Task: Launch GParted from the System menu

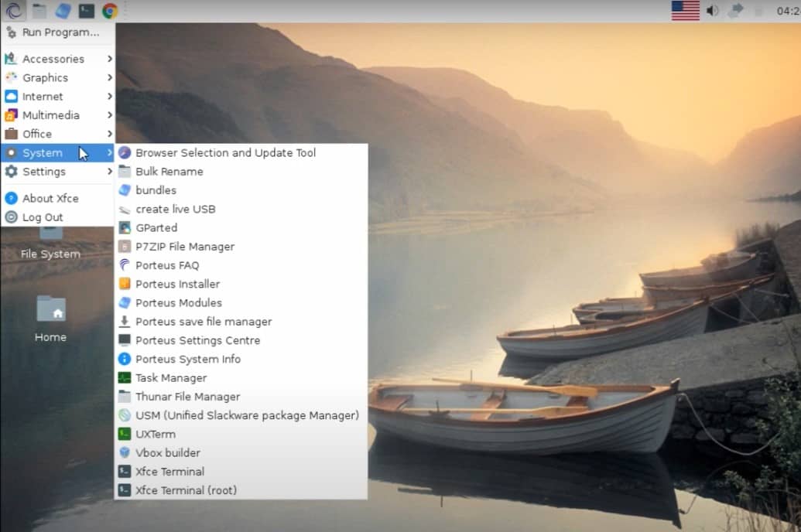Action: click(x=157, y=227)
